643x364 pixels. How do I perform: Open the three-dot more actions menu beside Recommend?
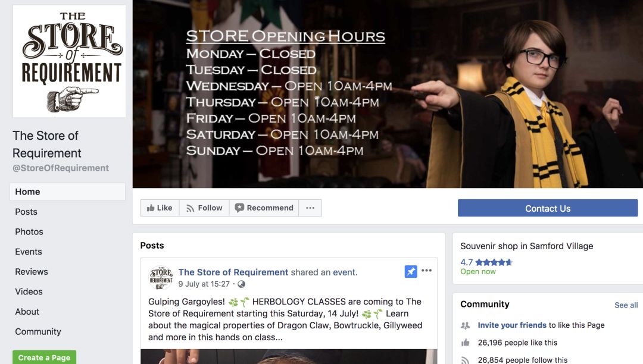(310, 208)
